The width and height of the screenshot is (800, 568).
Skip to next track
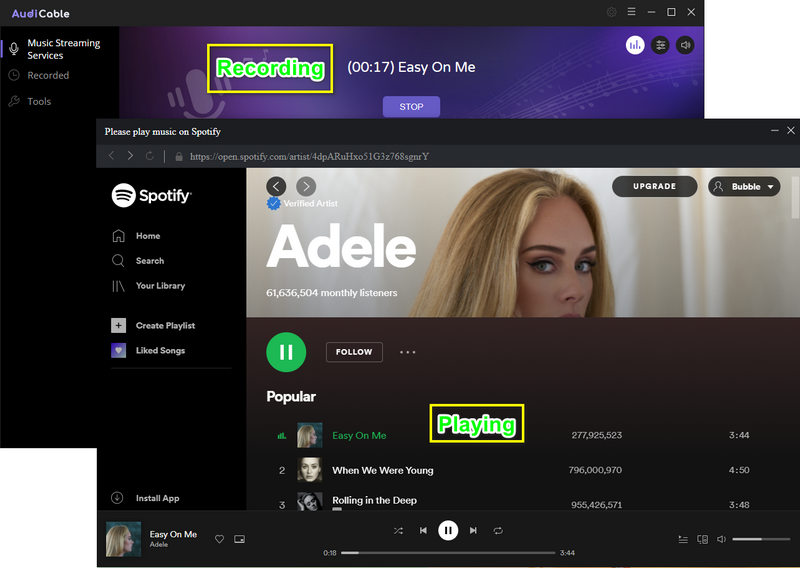pyautogui.click(x=473, y=531)
